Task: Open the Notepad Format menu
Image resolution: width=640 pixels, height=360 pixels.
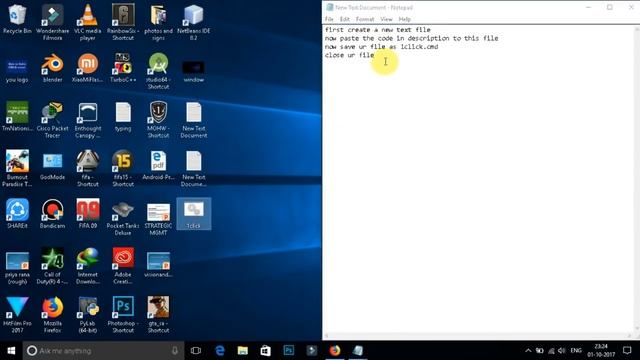Action: (x=365, y=19)
